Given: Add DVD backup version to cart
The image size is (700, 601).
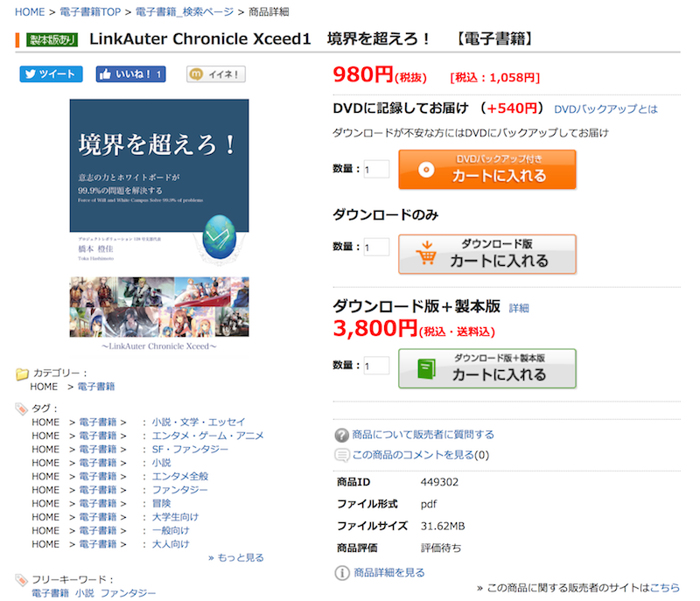Looking at the screenshot, I should 487,170.
